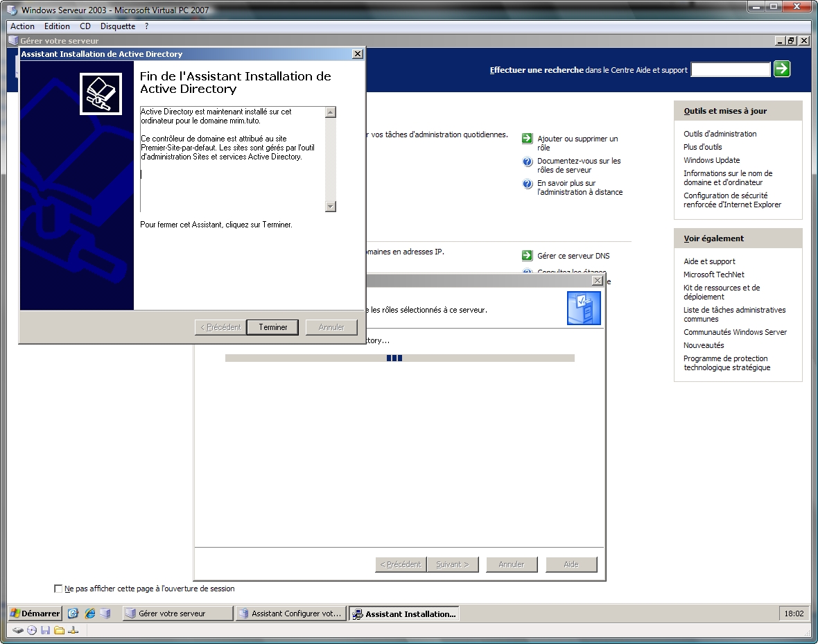Open Microsoft TechNet link
The width and height of the screenshot is (818, 644).
[713, 275]
